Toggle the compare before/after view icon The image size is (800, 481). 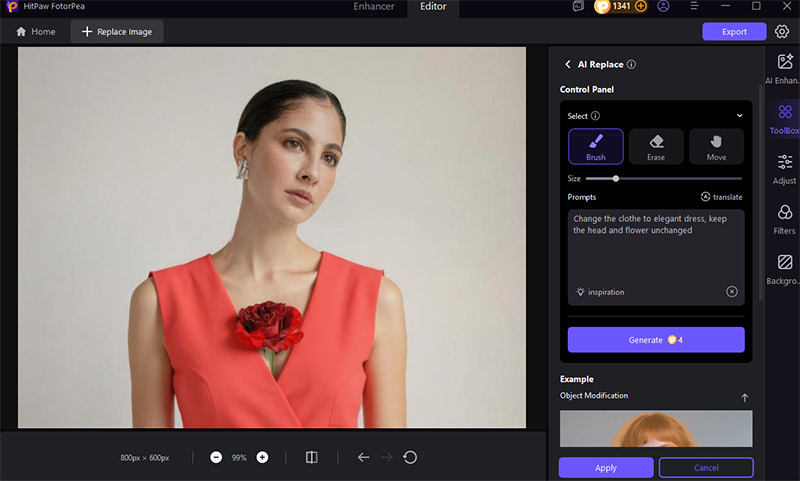coord(312,457)
